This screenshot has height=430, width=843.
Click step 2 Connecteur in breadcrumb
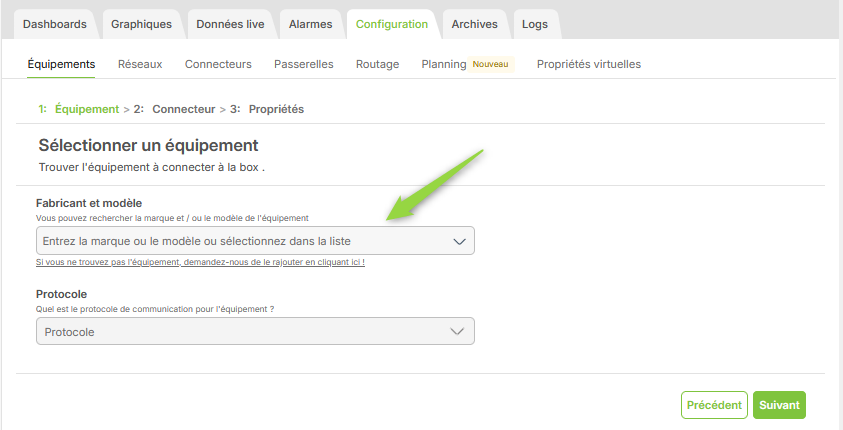(174, 109)
